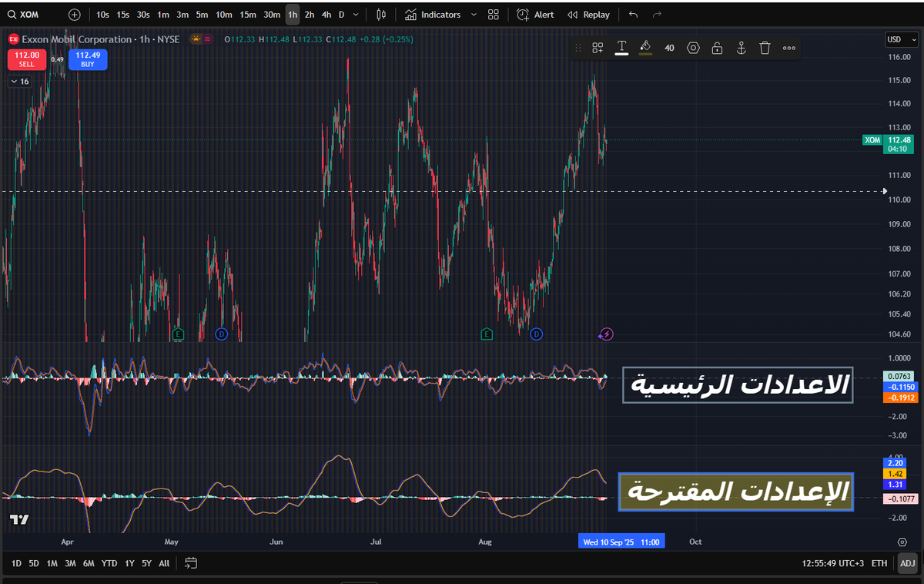
Task: Expand the timeframe list dropdown
Action: [x=355, y=15]
